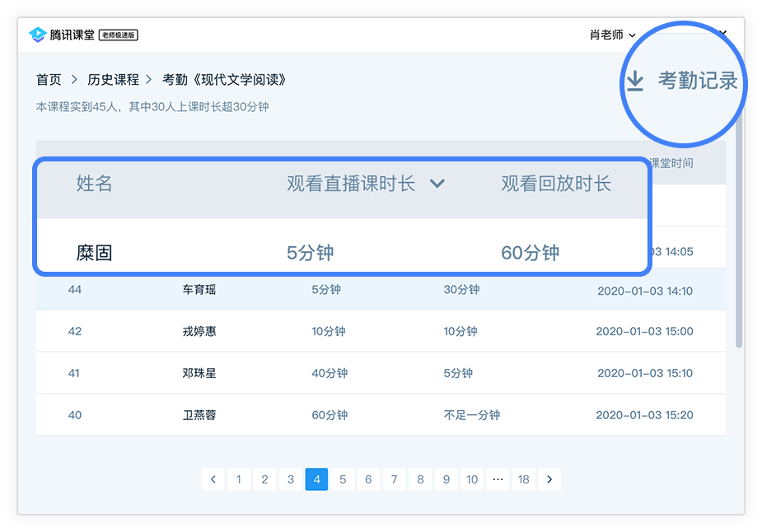Select row number 44
762x532 pixels.
click(x=75, y=290)
